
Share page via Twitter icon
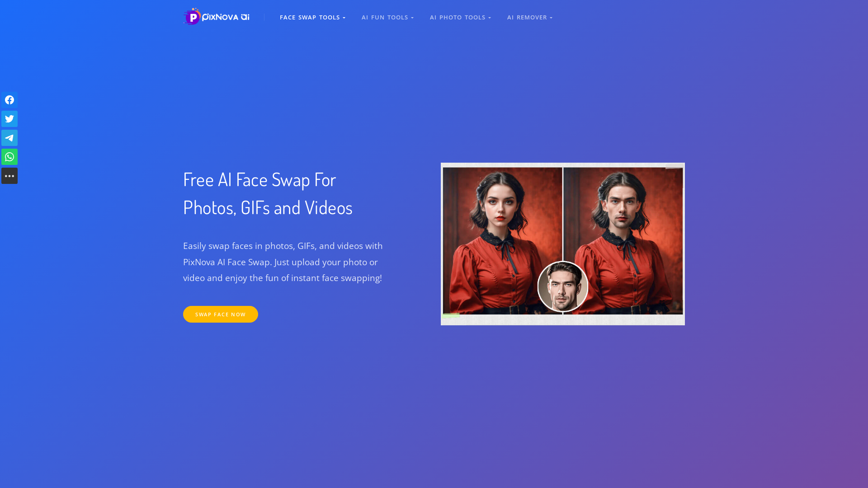9,119
